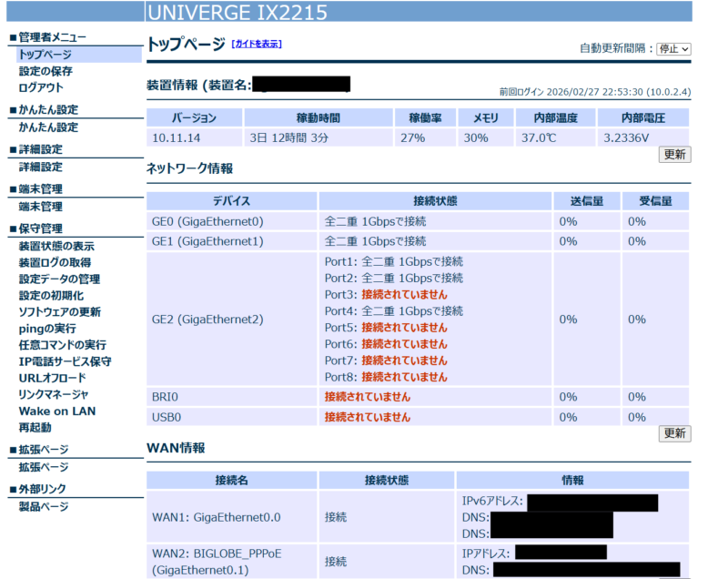Go to 端末管理 page
This screenshot has width=728, height=579.
click(x=41, y=207)
